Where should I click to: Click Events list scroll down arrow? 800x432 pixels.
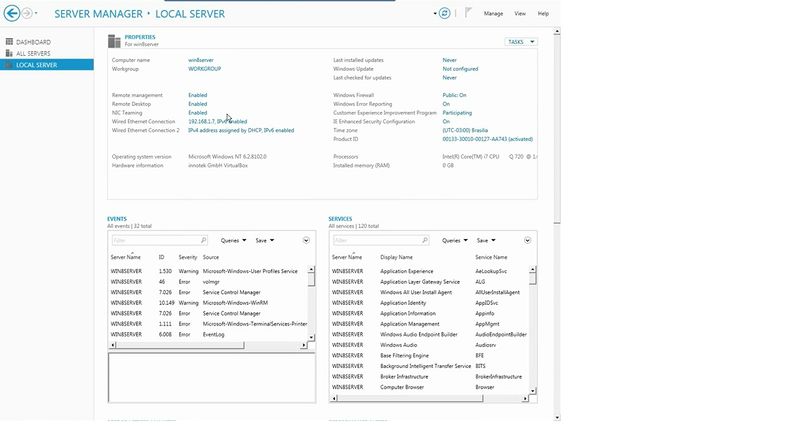point(312,338)
